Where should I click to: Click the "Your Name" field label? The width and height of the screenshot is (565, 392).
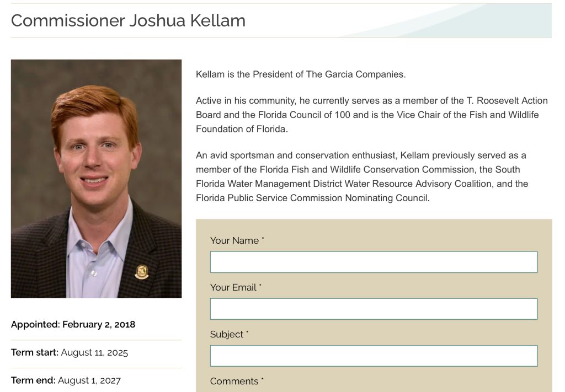point(234,240)
